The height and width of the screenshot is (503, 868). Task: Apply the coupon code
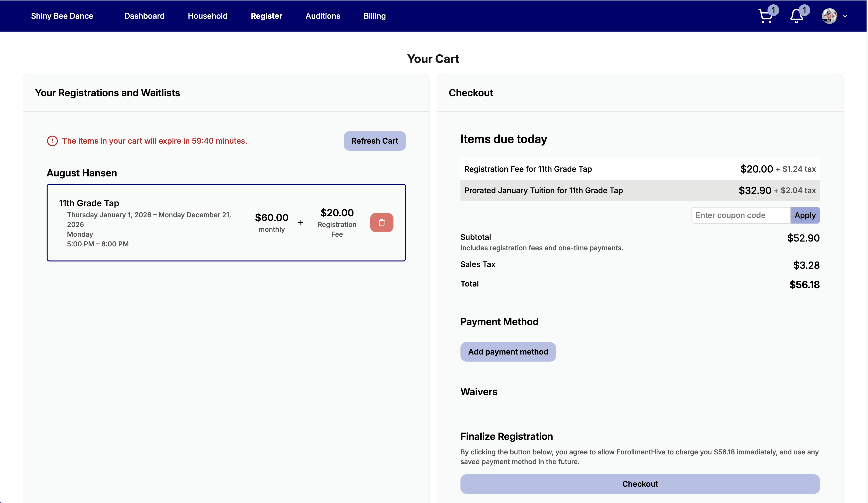(x=805, y=215)
